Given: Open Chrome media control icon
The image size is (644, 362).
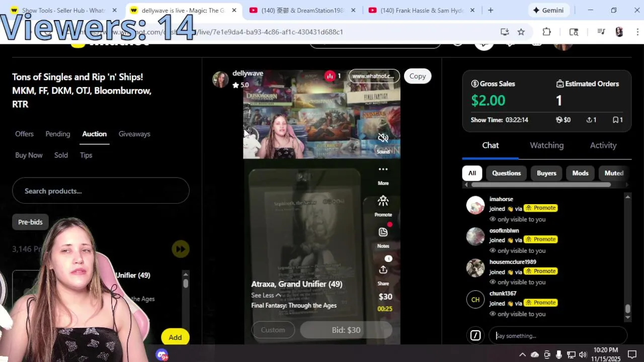Looking at the screenshot, I should pyautogui.click(x=601, y=32).
